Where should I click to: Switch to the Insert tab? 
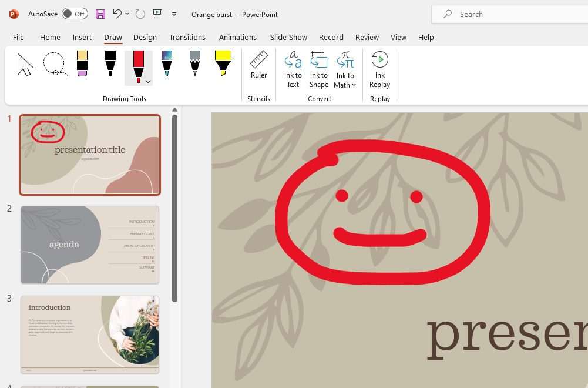coord(82,37)
